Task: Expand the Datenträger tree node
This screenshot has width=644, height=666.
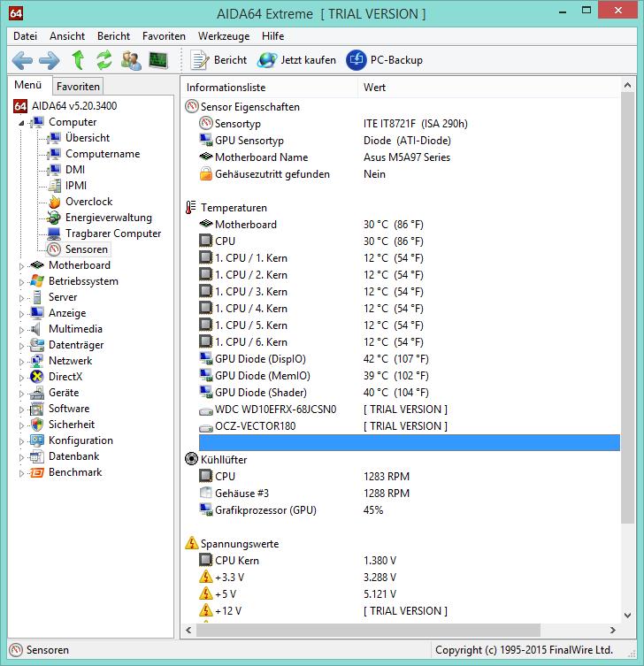Action: point(21,346)
